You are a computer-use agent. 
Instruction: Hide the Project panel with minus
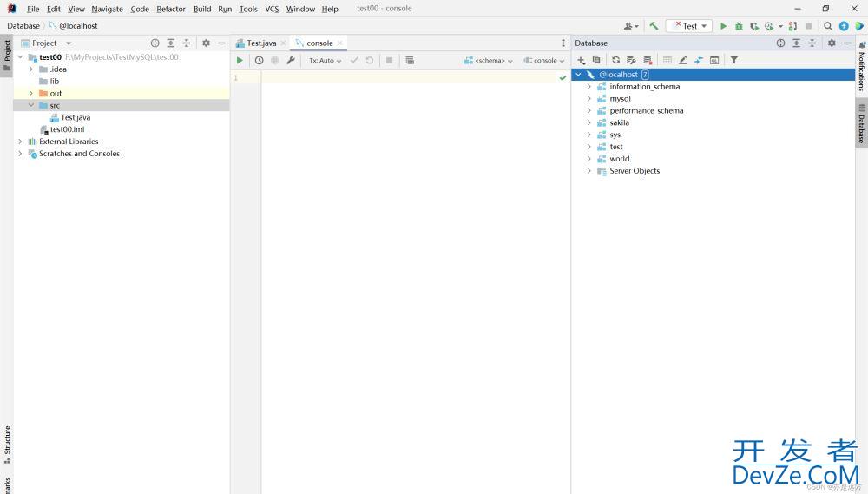click(x=221, y=43)
